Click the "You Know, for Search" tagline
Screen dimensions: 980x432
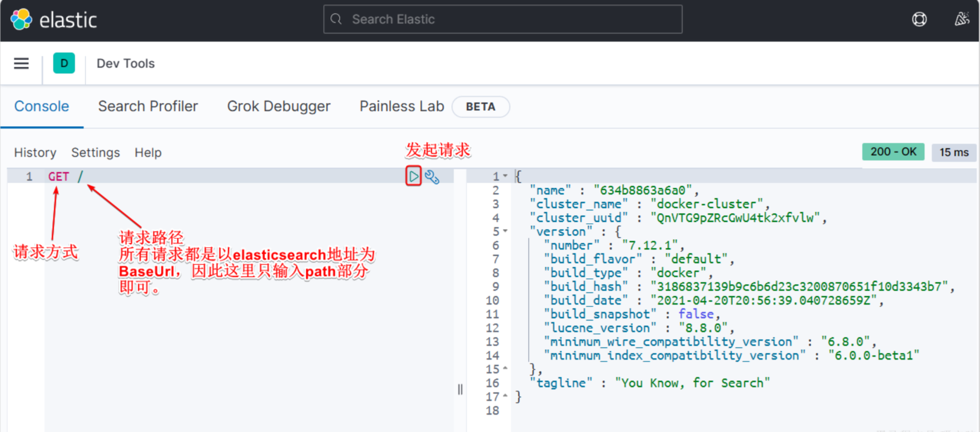click(x=692, y=383)
